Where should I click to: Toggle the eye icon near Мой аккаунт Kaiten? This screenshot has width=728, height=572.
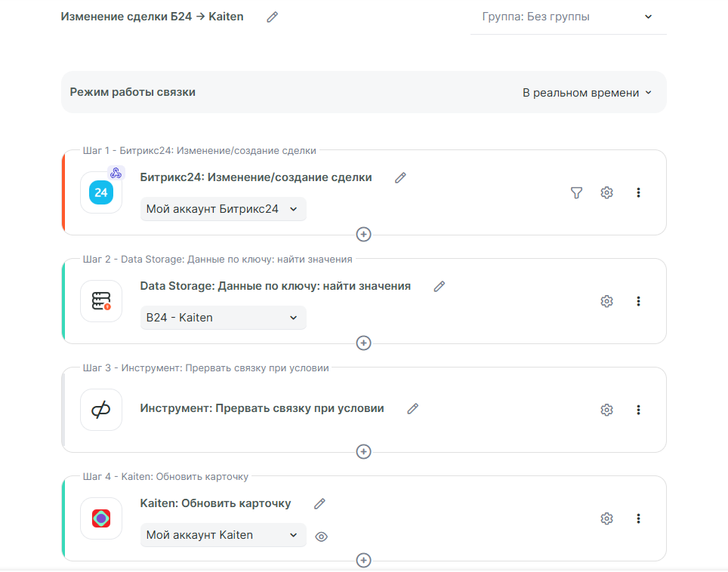(x=321, y=537)
